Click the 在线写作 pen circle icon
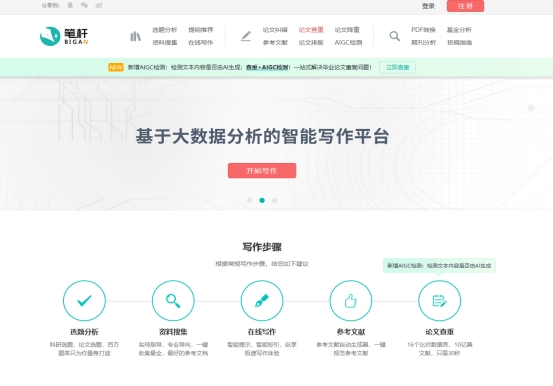553x386 pixels. pyautogui.click(x=262, y=301)
